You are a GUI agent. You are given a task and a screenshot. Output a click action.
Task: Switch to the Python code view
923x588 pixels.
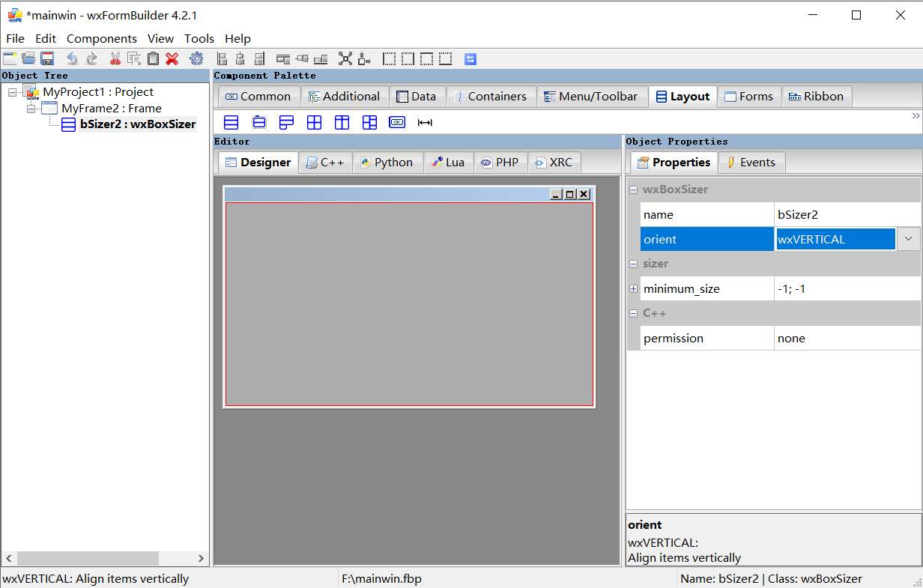coord(387,162)
